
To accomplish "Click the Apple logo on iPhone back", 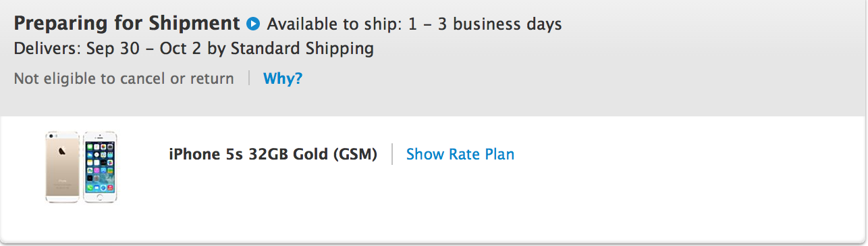I will click(62, 151).
